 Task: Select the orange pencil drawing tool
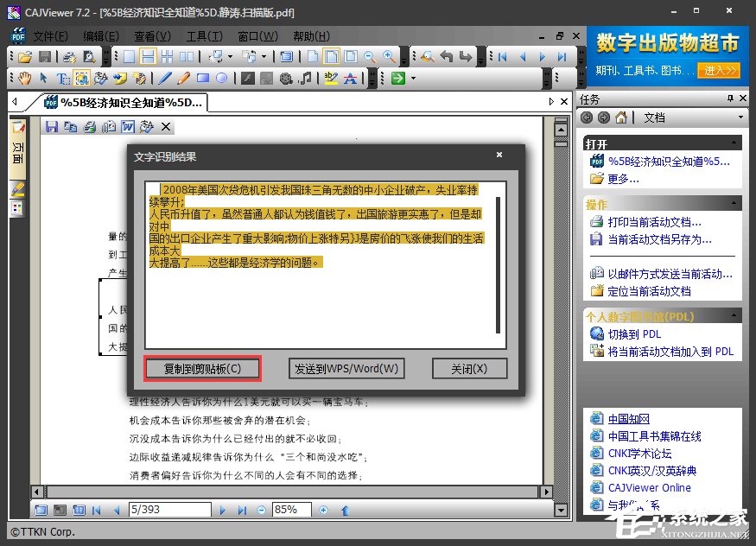pyautogui.click(x=184, y=78)
